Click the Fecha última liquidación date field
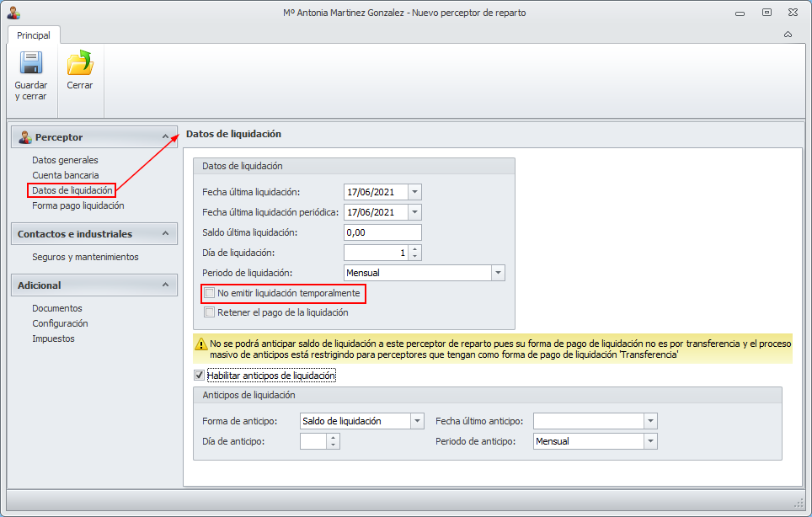The width and height of the screenshot is (812, 517). [376, 192]
